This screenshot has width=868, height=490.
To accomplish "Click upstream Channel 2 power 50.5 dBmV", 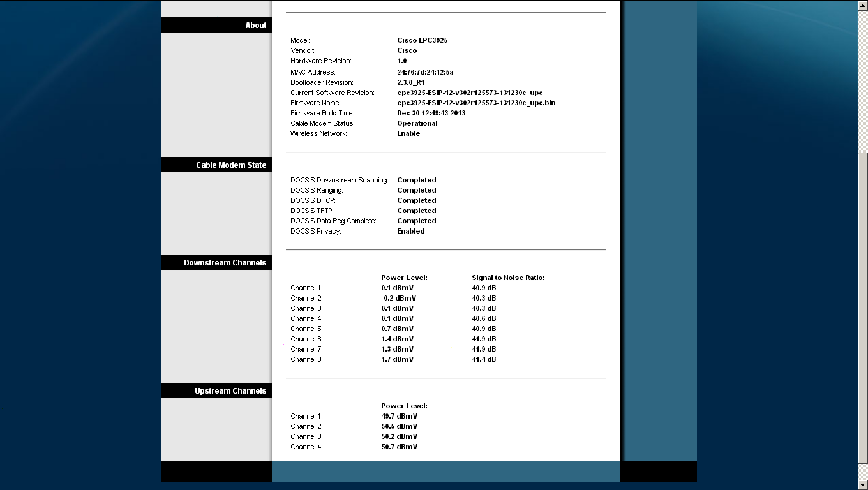I will pyautogui.click(x=400, y=426).
